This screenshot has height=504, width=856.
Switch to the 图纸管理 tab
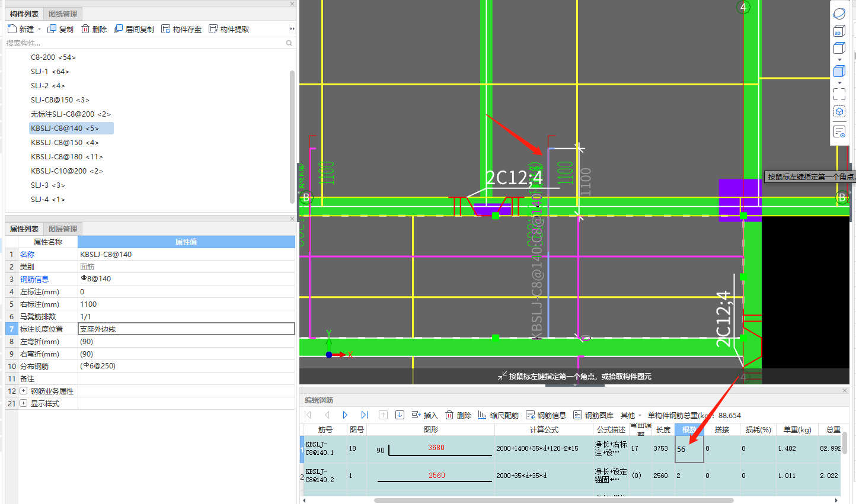[x=63, y=14]
